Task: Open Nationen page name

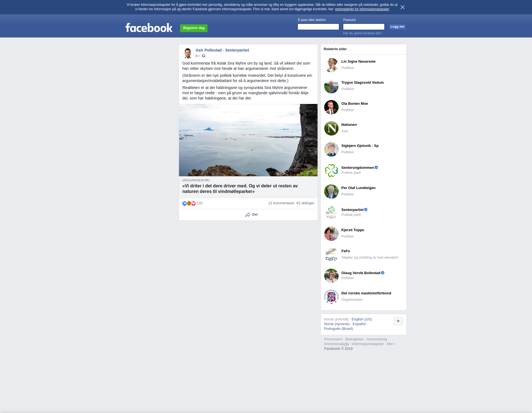Action: click(x=349, y=125)
